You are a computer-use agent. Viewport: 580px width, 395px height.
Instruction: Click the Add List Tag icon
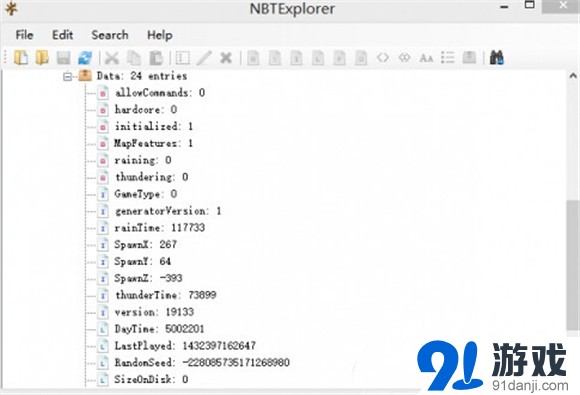(448, 58)
